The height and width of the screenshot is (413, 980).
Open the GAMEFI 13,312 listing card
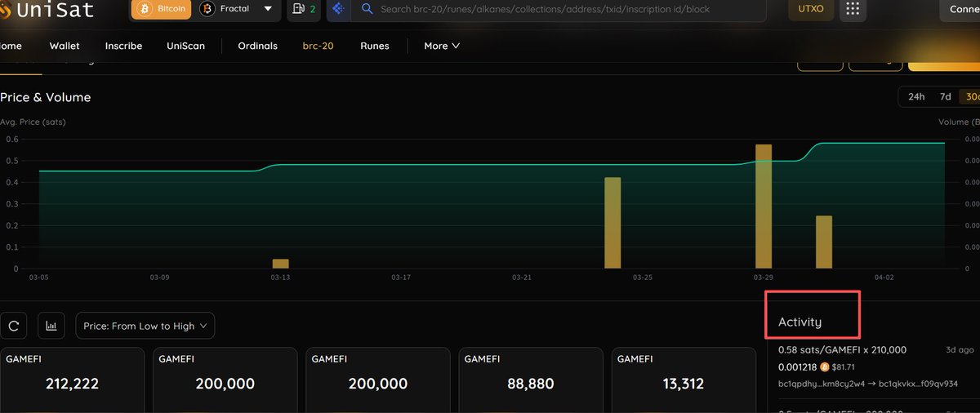click(x=684, y=380)
